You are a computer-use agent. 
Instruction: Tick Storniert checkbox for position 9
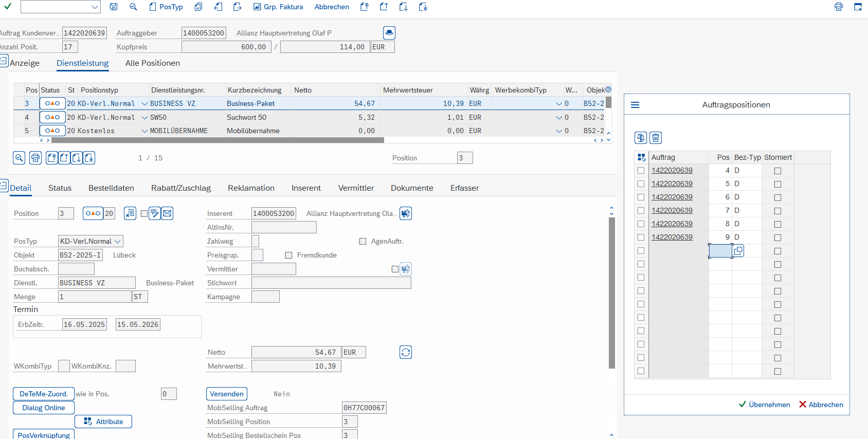(777, 237)
